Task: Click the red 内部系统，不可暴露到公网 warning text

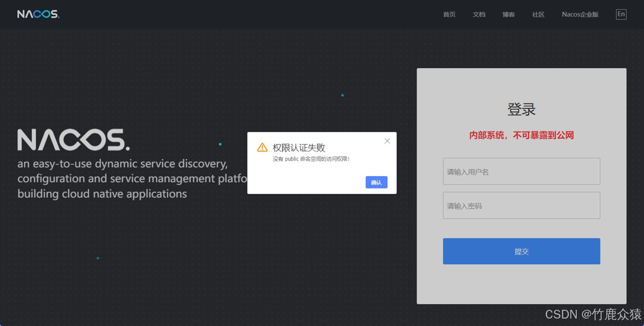Action: click(522, 135)
